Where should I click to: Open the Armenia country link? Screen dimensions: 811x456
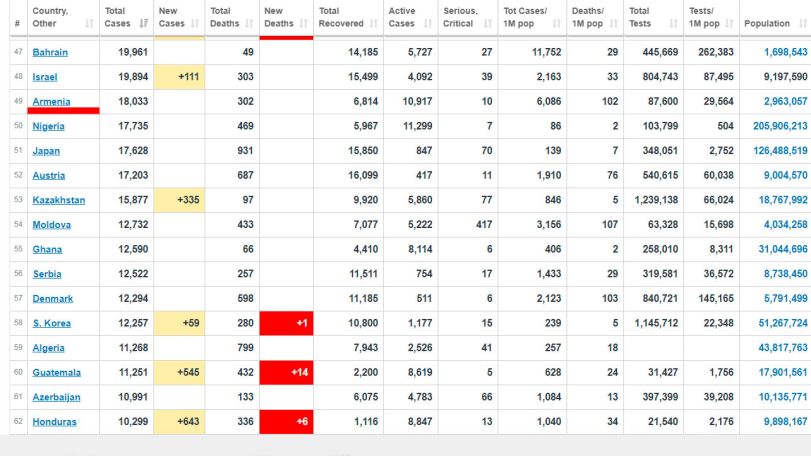point(51,102)
